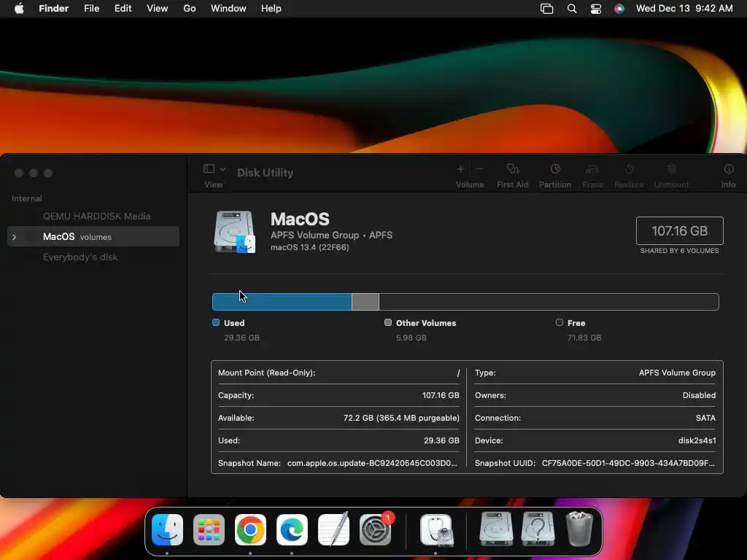Open Disk Utility from the Dock
747x560 pixels.
pos(436,529)
